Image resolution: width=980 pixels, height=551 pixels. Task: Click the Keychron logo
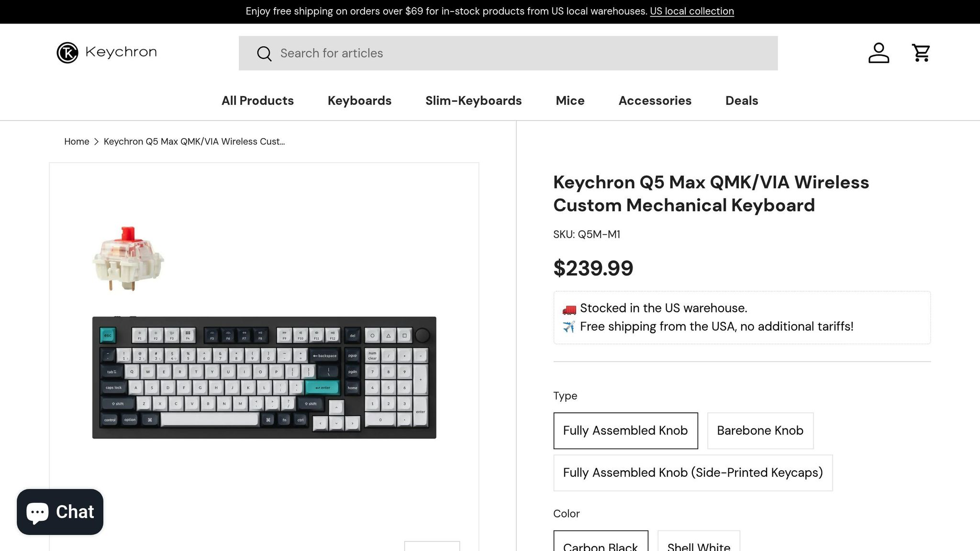point(106,53)
